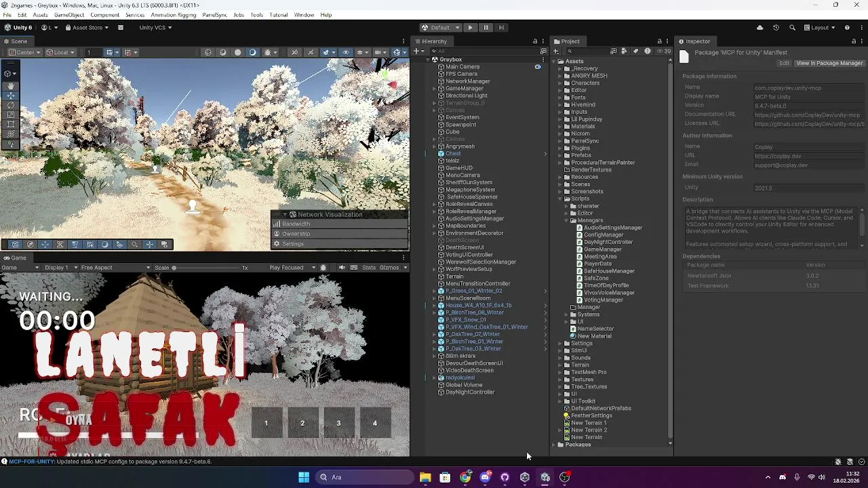The image size is (868, 488).
Task: Open the File menu
Action: click(x=7, y=15)
